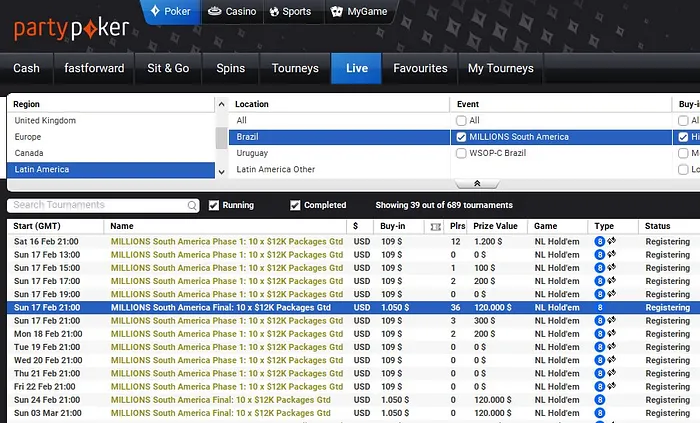Select Sun 24 Feb 21:00 Final tournament name
Viewport: 700px width, 423px height.
point(221,400)
